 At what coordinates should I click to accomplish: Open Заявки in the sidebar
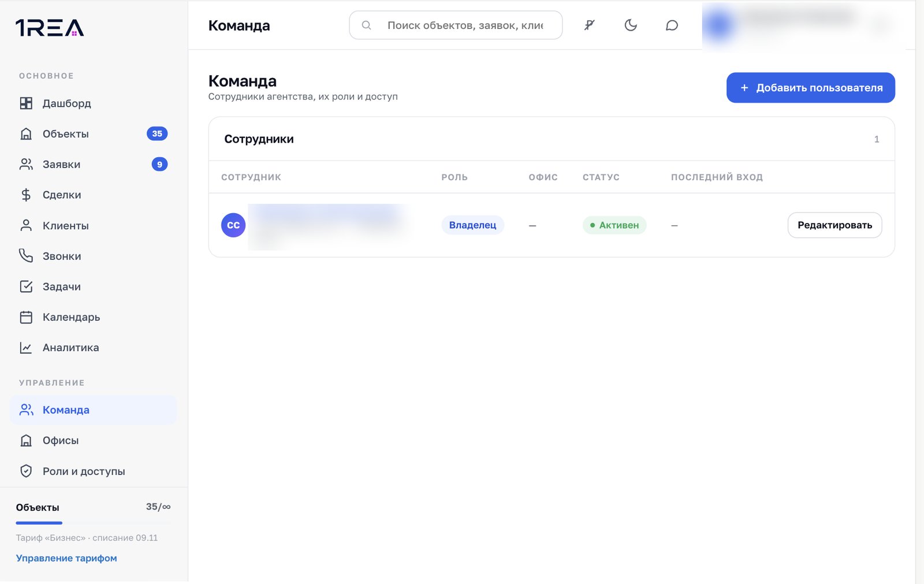tap(93, 165)
